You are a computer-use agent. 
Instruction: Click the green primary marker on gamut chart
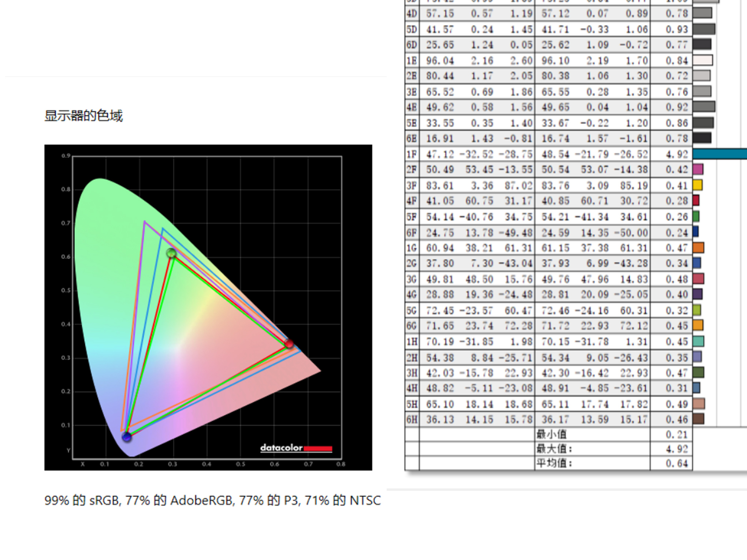point(171,253)
